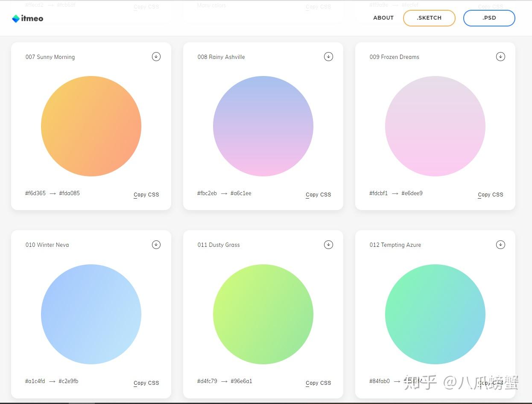Select the Tempting Azure gradient circle
The height and width of the screenshot is (404, 532).
click(x=435, y=314)
